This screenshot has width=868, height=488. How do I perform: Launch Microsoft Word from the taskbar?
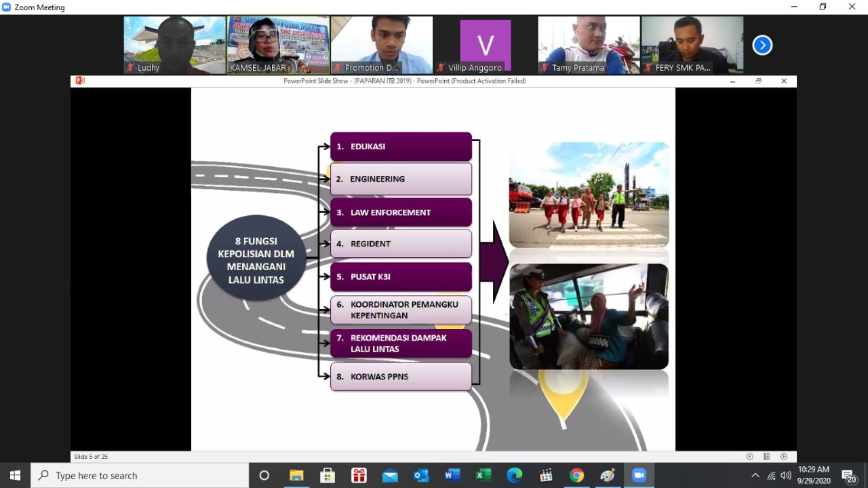pyautogui.click(x=452, y=475)
